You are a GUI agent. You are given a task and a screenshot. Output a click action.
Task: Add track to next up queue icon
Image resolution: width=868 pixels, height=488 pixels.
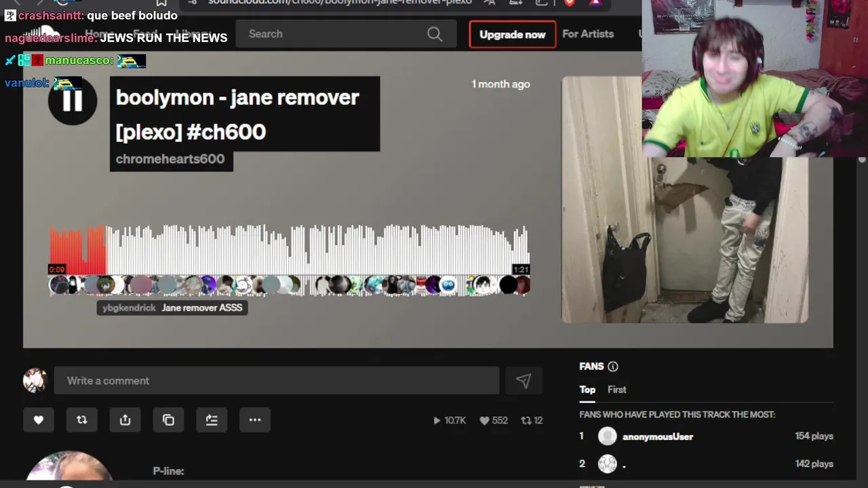tap(212, 420)
